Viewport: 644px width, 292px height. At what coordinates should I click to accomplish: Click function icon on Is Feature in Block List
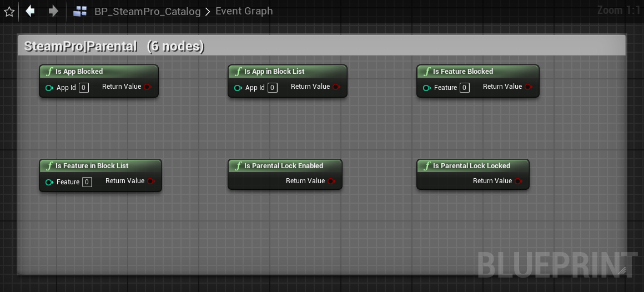(x=49, y=166)
